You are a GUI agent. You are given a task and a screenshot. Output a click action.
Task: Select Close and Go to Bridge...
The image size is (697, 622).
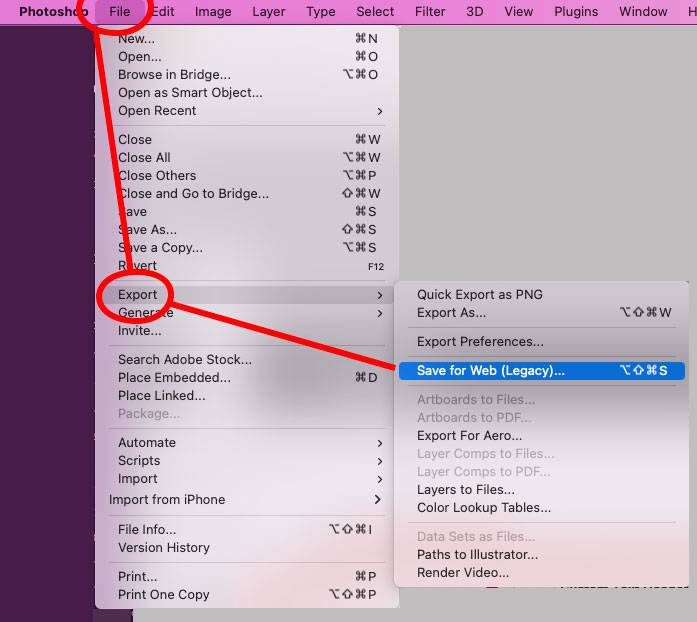click(x=247, y=194)
